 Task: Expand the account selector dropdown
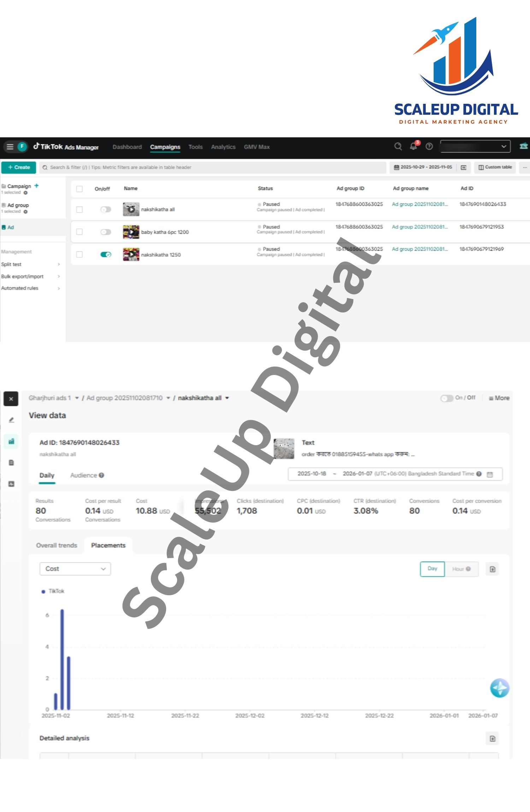coord(475,147)
